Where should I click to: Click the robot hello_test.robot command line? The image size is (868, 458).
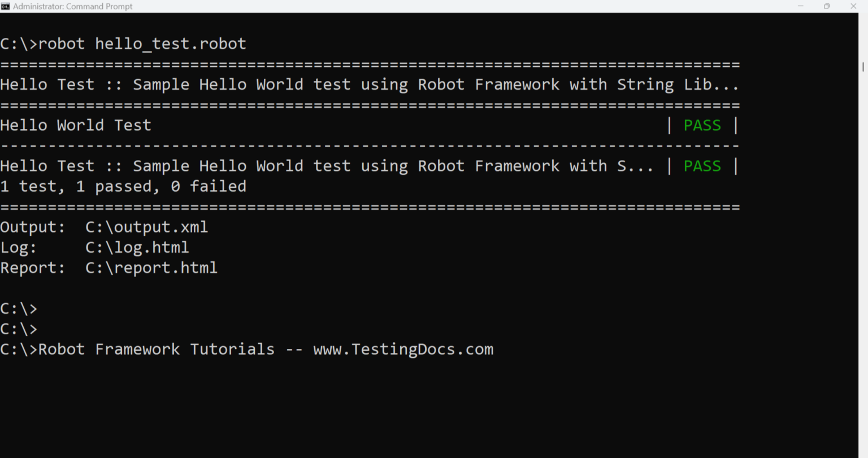pyautogui.click(x=123, y=44)
